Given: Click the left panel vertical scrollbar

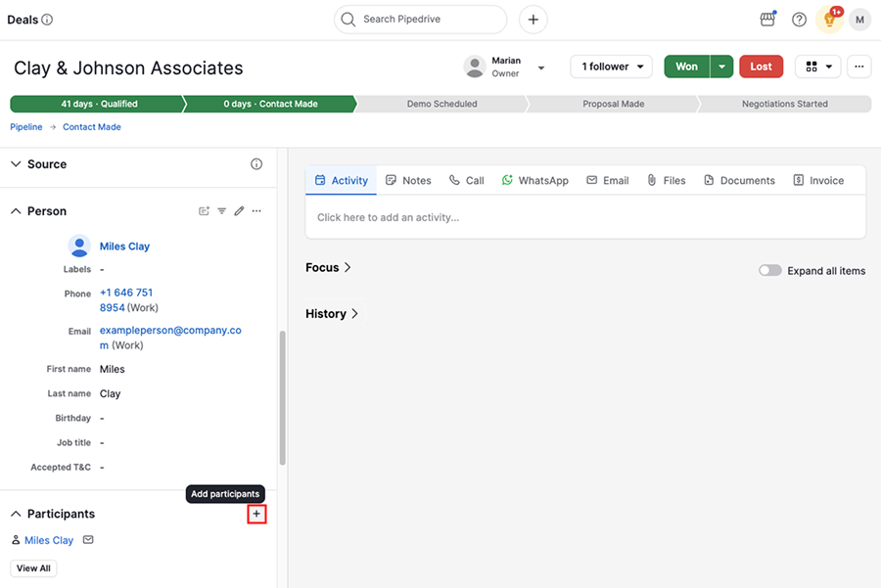Looking at the screenshot, I should click(283, 397).
